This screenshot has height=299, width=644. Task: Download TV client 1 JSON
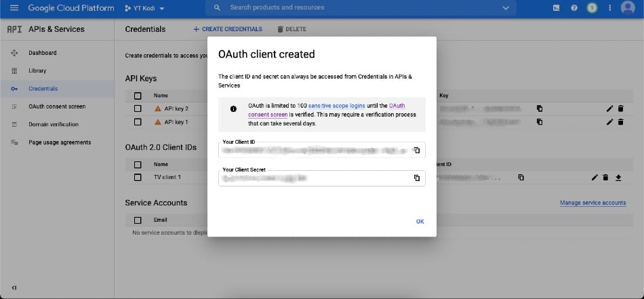[618, 178]
